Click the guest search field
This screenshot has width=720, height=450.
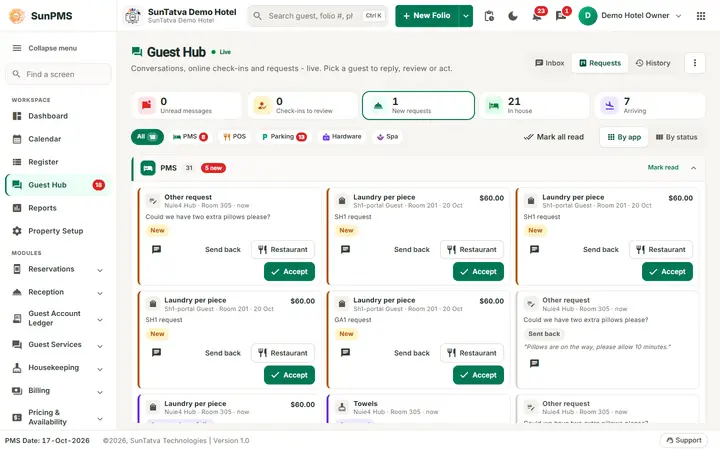318,16
